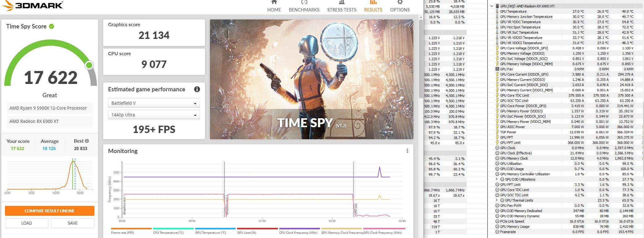Click the lightning icon for GPU ASIC Power
This screenshot has height=238, width=644.
click(x=497, y=127)
